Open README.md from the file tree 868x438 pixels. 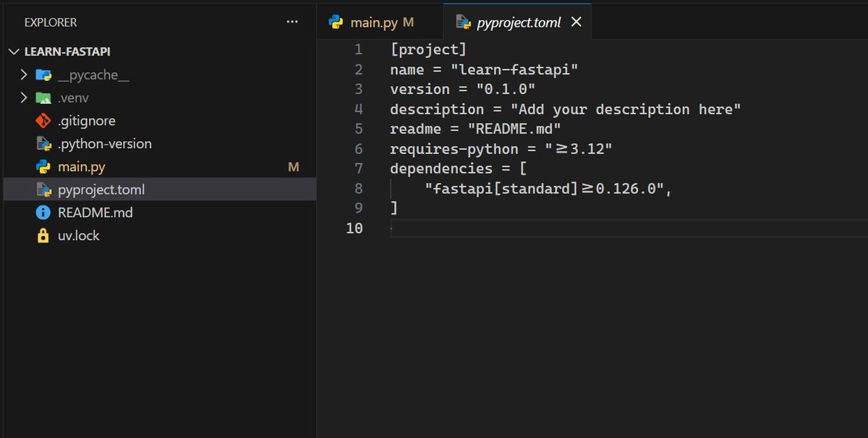click(x=95, y=212)
